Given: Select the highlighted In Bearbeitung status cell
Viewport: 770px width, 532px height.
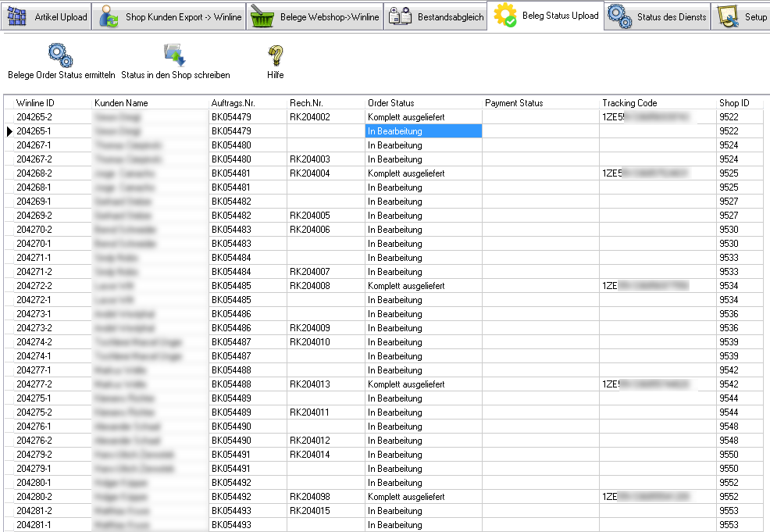Looking at the screenshot, I should pyautogui.click(x=422, y=131).
